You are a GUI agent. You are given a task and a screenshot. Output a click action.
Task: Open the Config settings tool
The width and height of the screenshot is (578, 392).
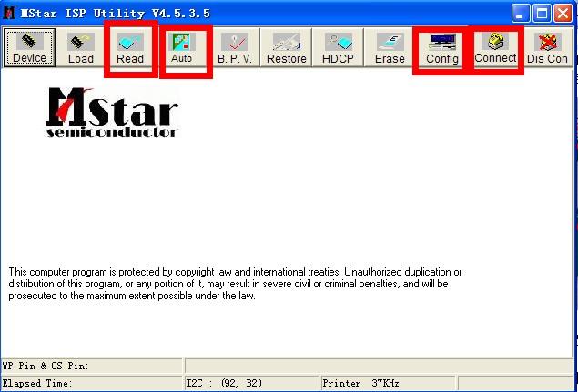click(x=442, y=48)
